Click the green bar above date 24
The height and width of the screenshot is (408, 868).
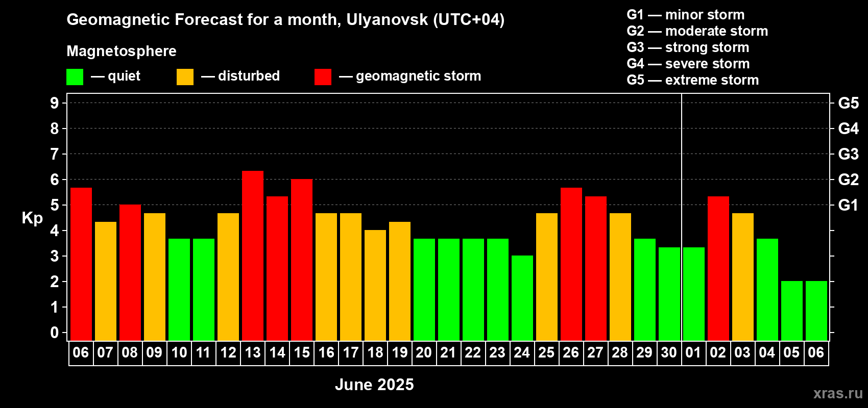(x=522, y=298)
